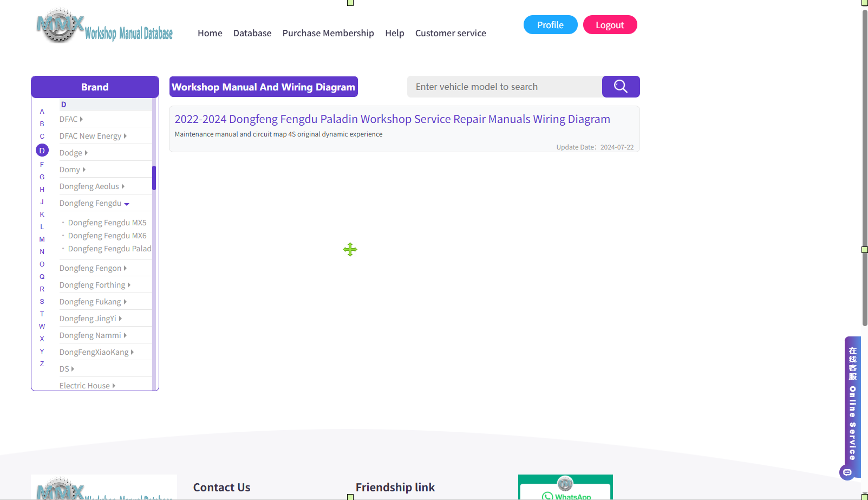This screenshot has height=500, width=868.
Task: Open the Help menu item
Action: pyautogui.click(x=395, y=33)
